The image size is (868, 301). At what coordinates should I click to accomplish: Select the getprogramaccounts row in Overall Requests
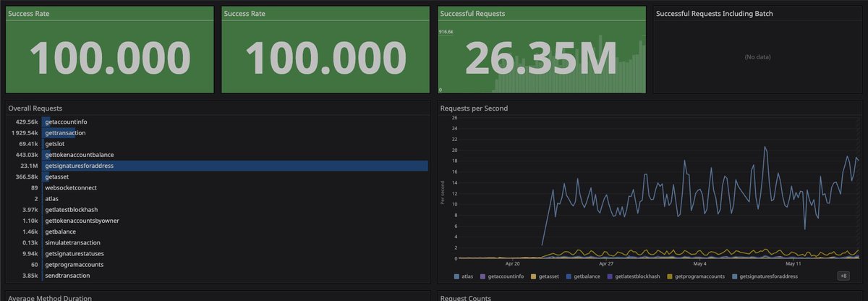217,265
